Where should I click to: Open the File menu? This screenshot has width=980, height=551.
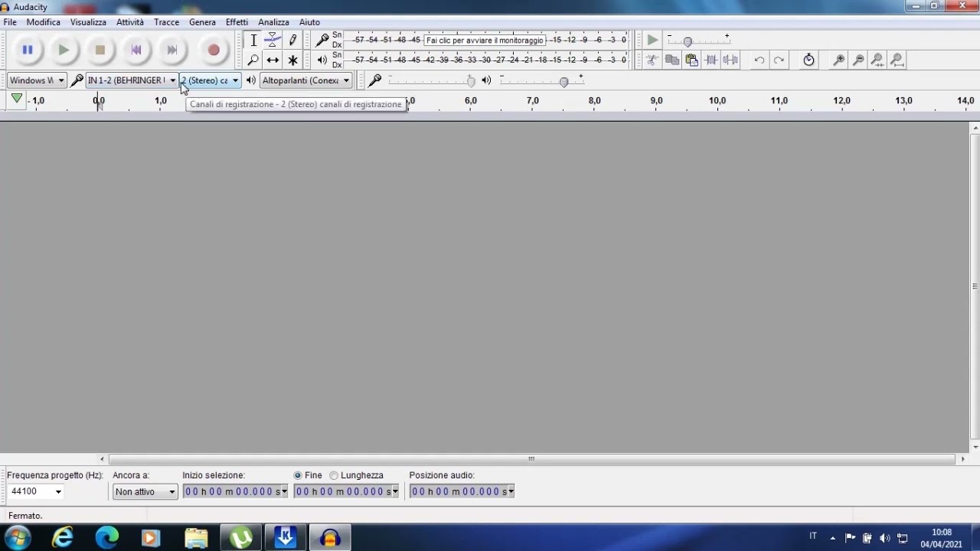[10, 22]
